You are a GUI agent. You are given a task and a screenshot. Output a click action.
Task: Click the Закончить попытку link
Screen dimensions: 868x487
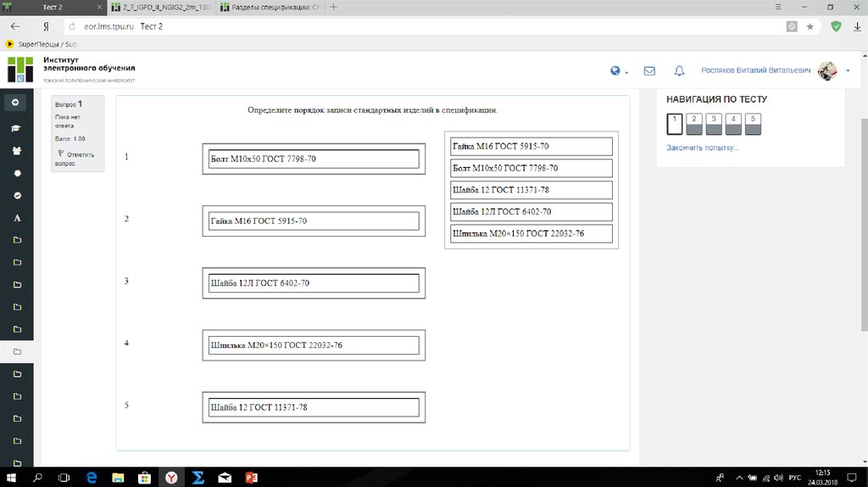[703, 148]
